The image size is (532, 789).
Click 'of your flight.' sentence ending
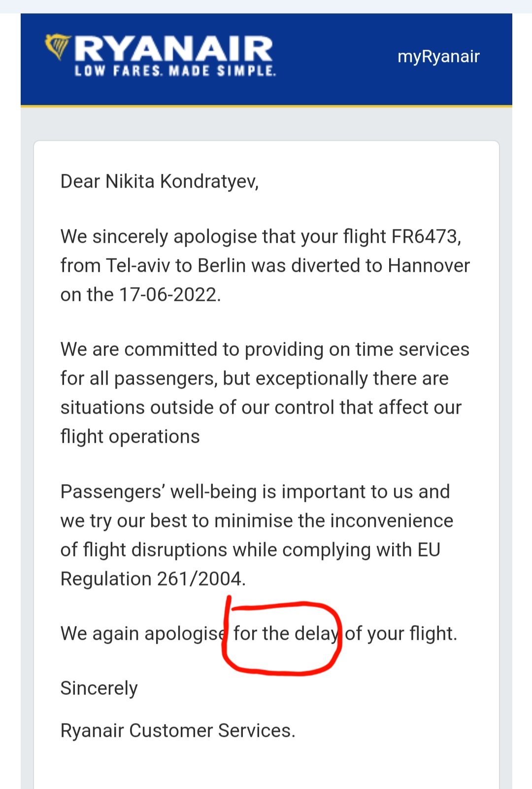click(x=401, y=634)
